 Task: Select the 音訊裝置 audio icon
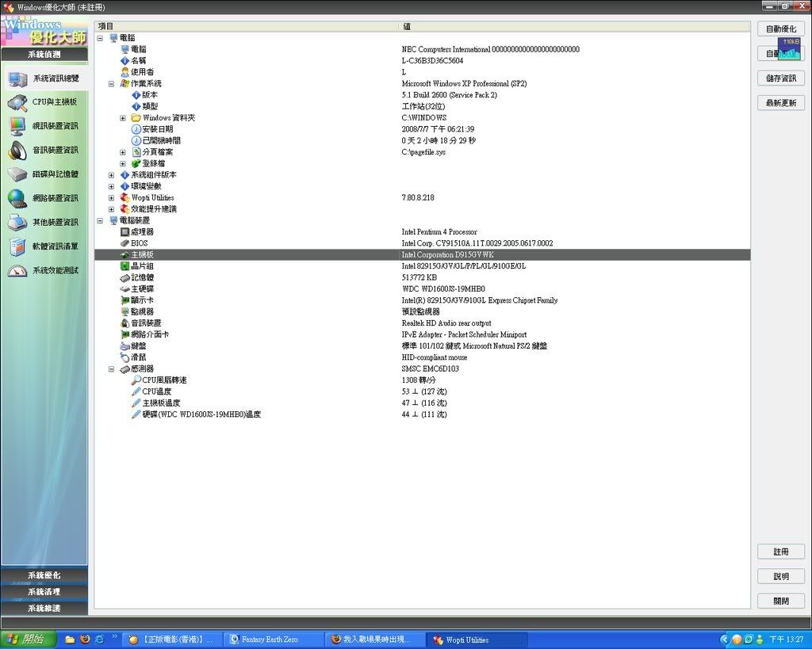point(124,323)
